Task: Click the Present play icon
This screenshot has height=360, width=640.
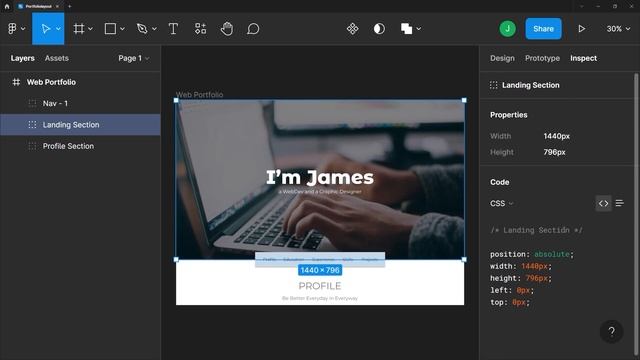Action: tap(582, 29)
